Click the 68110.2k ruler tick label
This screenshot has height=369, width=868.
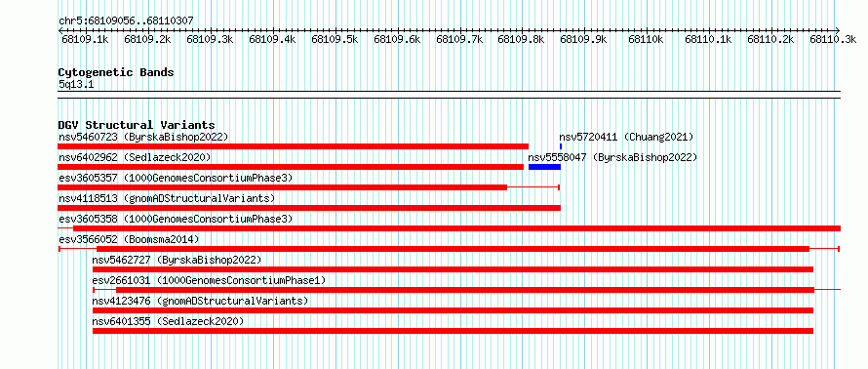pyautogui.click(x=771, y=39)
